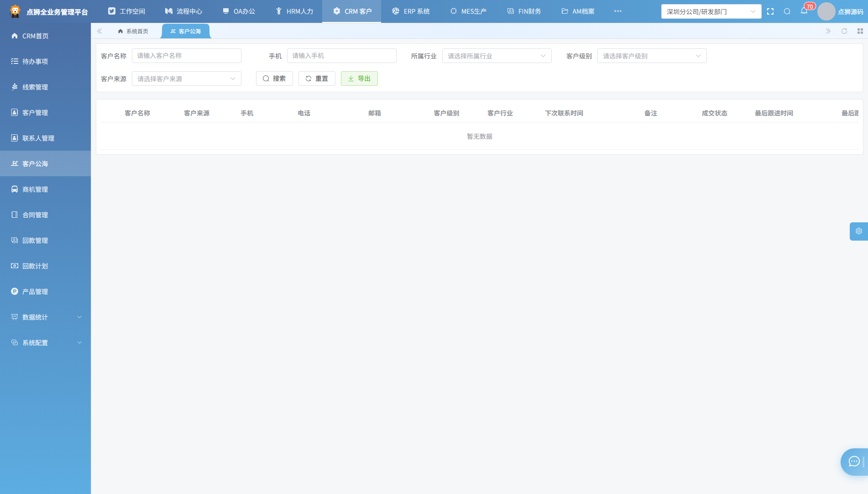Focus the 客户名称 input field
868x494 pixels.
pyautogui.click(x=186, y=56)
